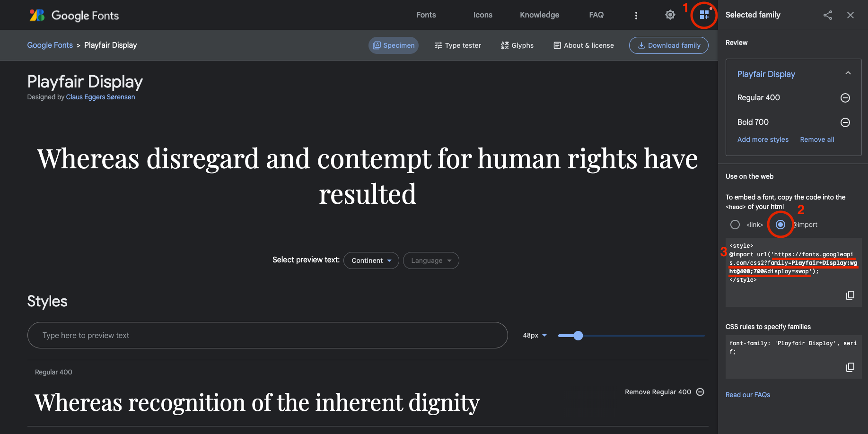Go to the Google Fonts breadcrumb link
The height and width of the screenshot is (434, 868).
coord(50,45)
